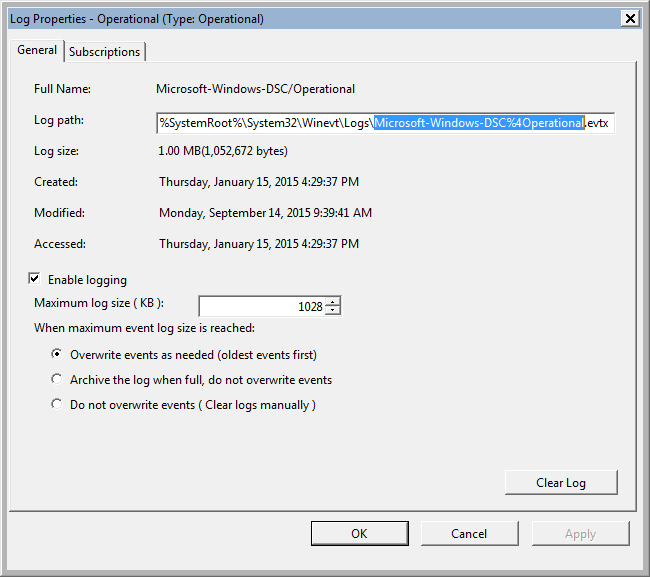The width and height of the screenshot is (650, 577).
Task: Click the Log Properties title bar
Action: [x=300, y=18]
